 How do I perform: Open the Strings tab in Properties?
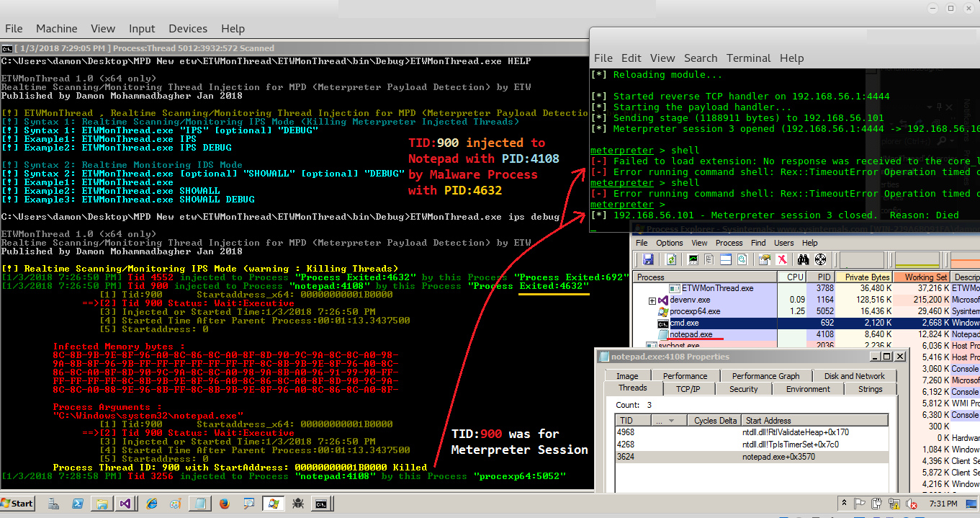870,389
